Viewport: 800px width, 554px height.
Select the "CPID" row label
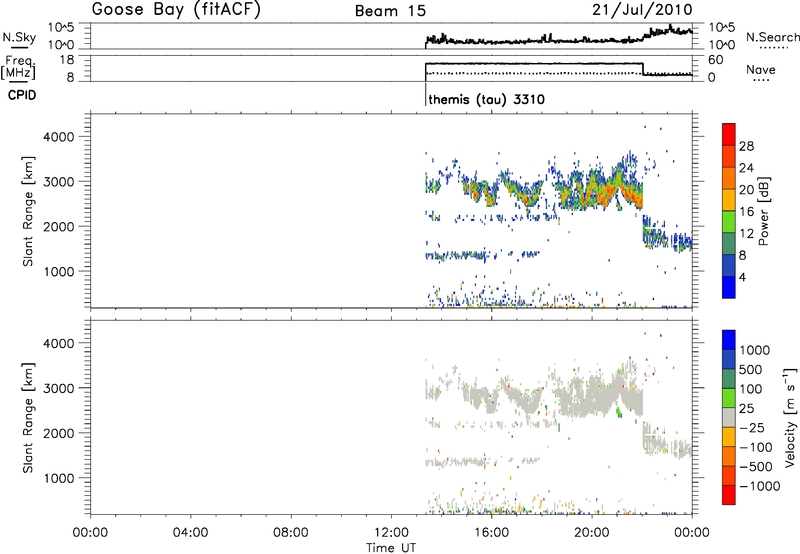(x=22, y=95)
